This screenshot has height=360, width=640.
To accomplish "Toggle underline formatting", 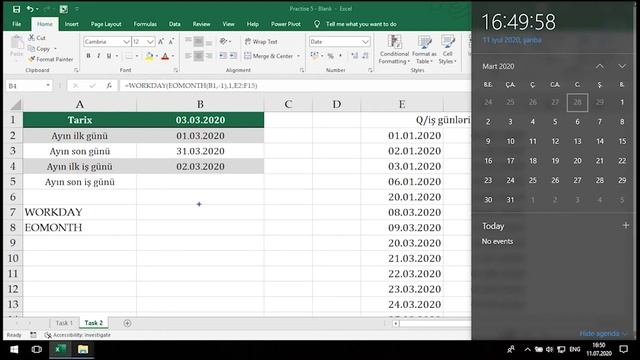I will coord(109,56).
